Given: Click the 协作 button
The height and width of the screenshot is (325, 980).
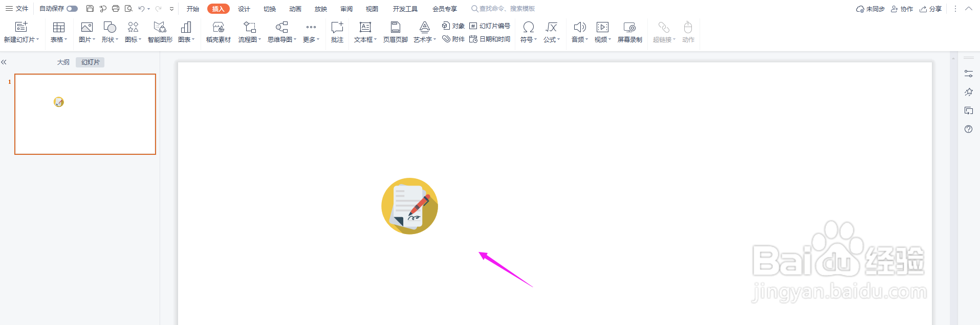Looking at the screenshot, I should tap(902, 9).
